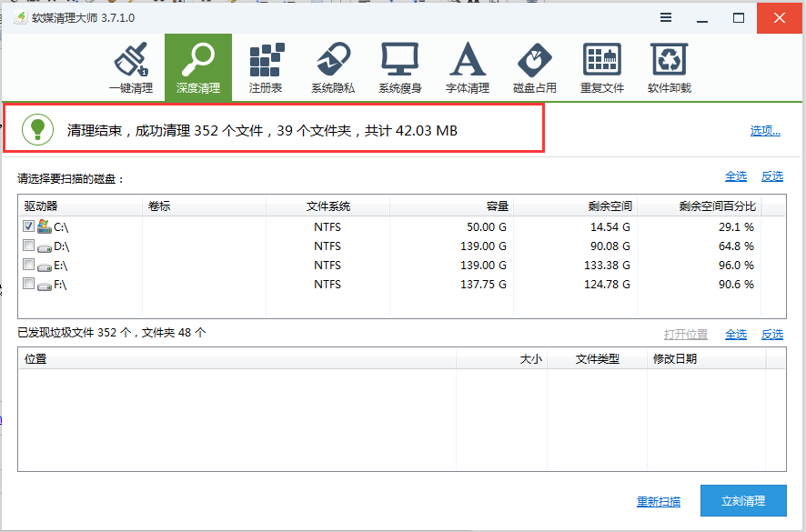Open the 磁盘占用 (Disk Usage) analyzer
806x532 pixels.
tap(534, 64)
